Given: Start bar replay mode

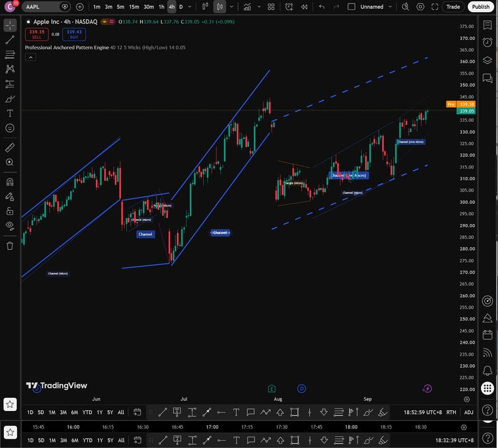Looking at the screenshot, I should (304, 7).
